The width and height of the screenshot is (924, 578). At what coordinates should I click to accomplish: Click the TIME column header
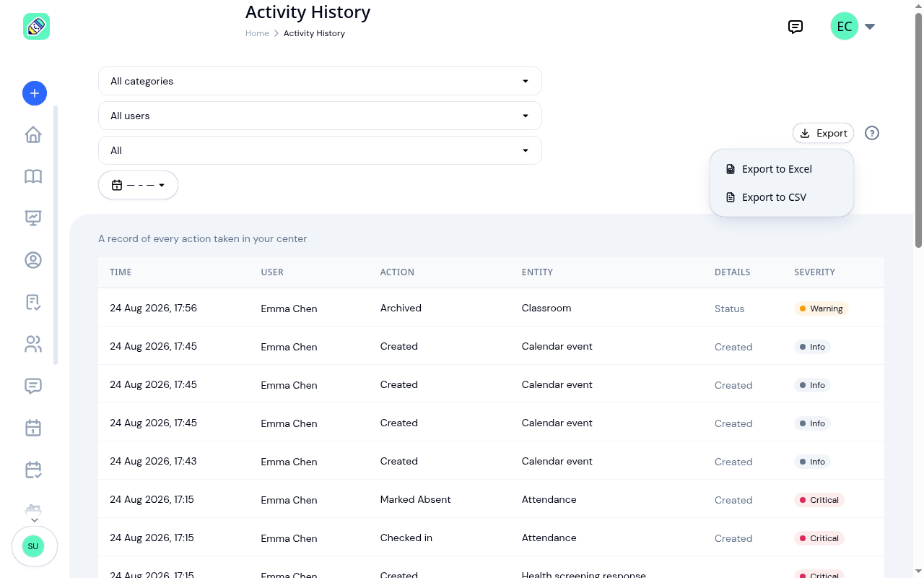tap(121, 272)
